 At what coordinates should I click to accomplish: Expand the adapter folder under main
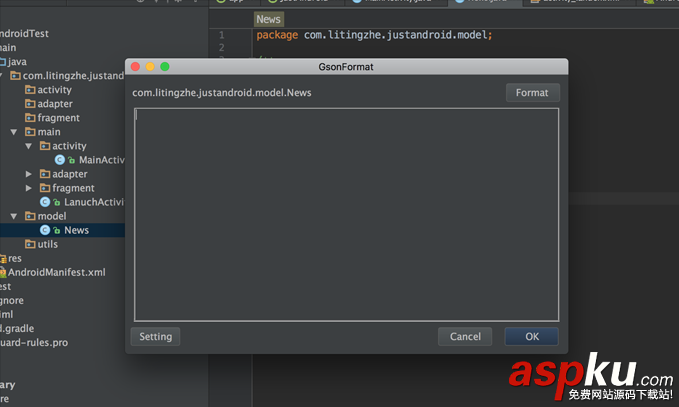point(29,174)
